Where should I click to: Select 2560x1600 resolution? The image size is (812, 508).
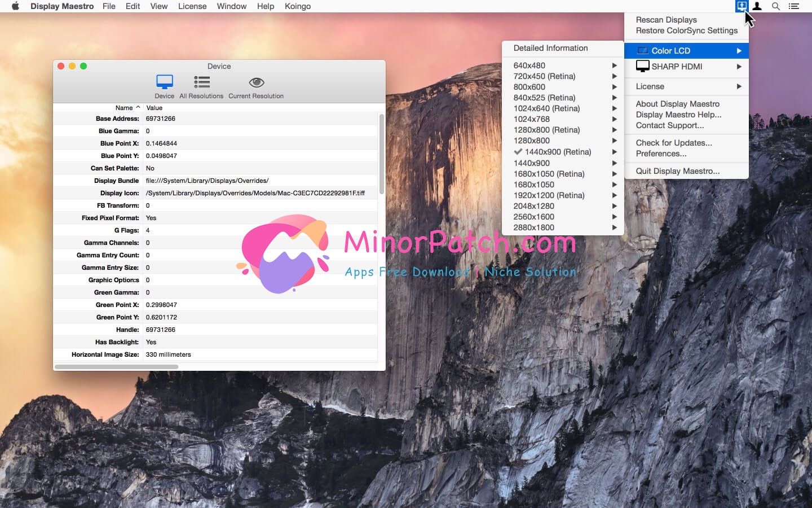point(563,217)
